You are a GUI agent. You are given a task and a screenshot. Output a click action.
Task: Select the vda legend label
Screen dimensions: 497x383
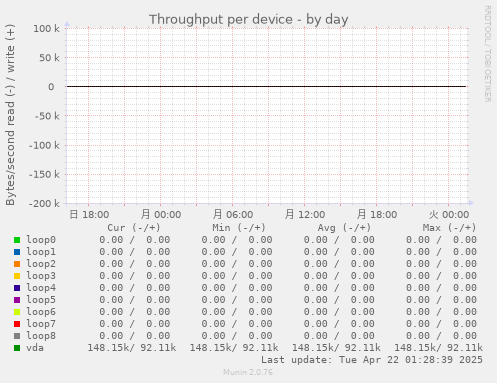click(x=35, y=348)
